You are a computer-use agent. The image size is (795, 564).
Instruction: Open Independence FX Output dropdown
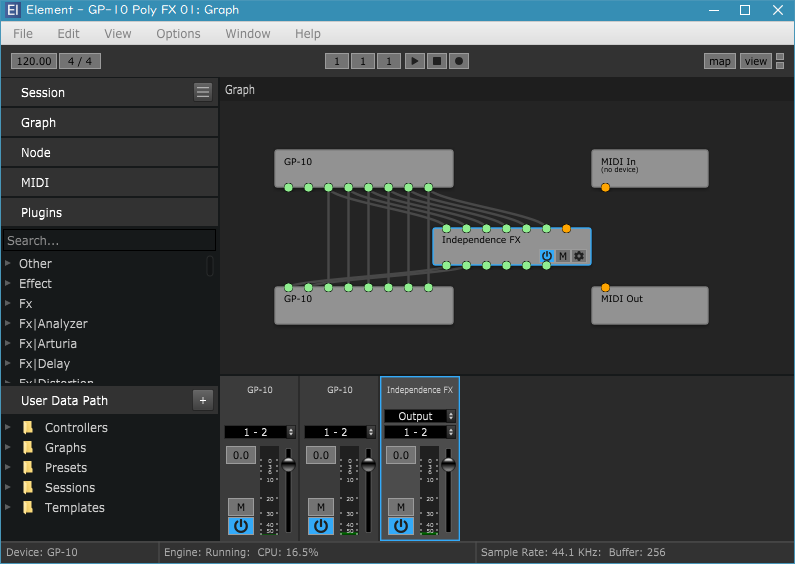click(x=420, y=416)
